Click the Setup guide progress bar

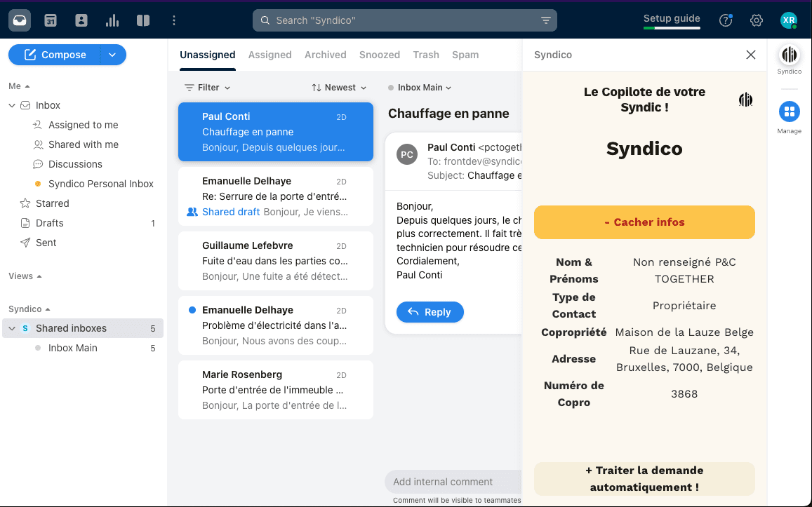pyautogui.click(x=672, y=28)
